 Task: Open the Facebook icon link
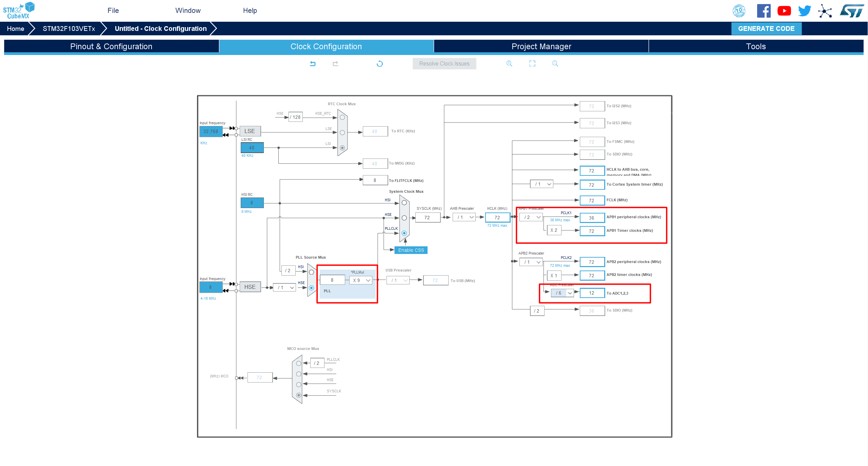[764, 11]
